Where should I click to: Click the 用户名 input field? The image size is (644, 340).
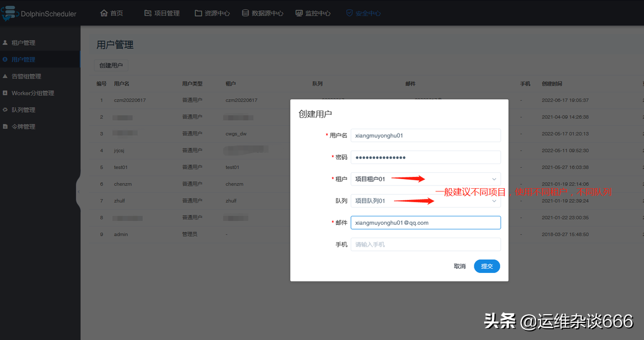tap(425, 136)
